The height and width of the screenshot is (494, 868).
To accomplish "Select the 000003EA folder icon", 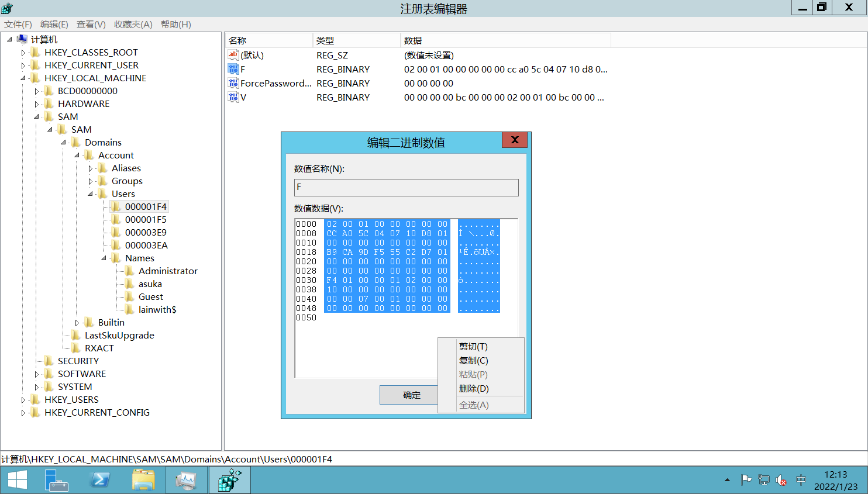I will (116, 245).
